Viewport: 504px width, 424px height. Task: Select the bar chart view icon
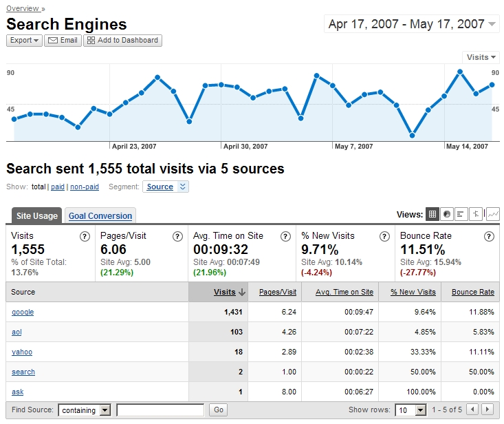point(461,215)
